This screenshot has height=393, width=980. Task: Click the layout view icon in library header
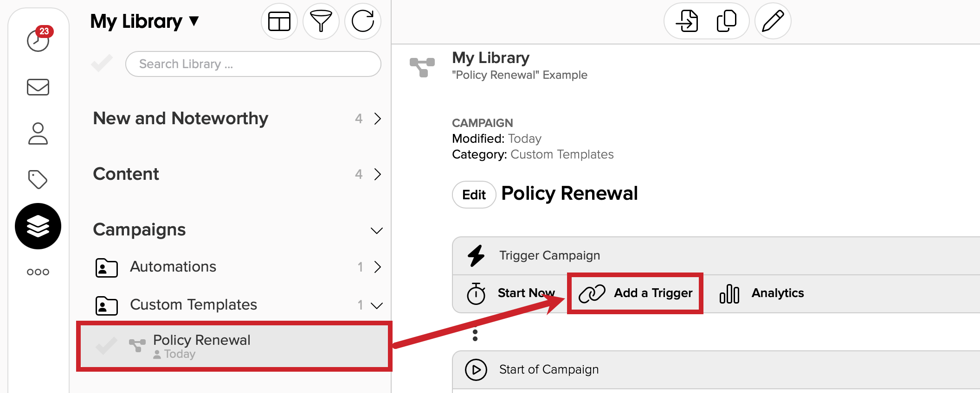coord(279,21)
